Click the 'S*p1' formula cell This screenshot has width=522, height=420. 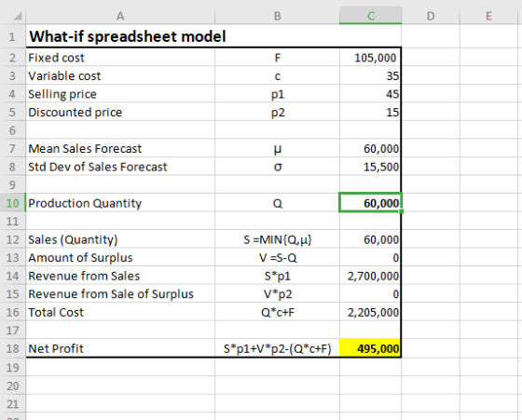click(278, 276)
